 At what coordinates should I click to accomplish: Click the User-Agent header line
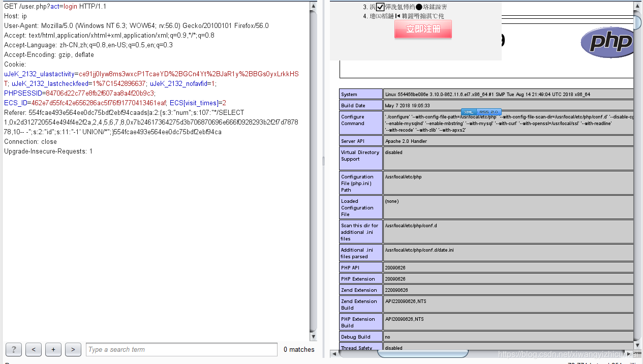[x=136, y=26]
